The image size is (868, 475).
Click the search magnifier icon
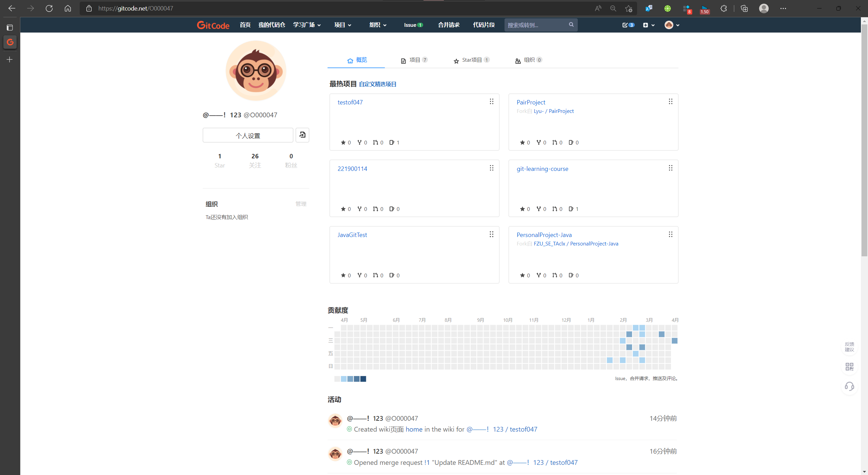click(571, 25)
